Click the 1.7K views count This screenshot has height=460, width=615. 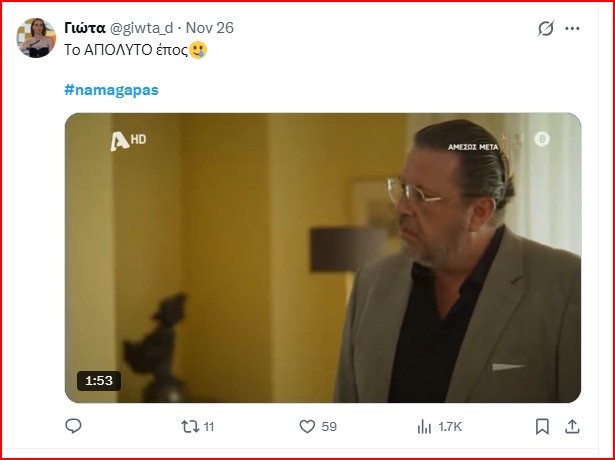450,426
